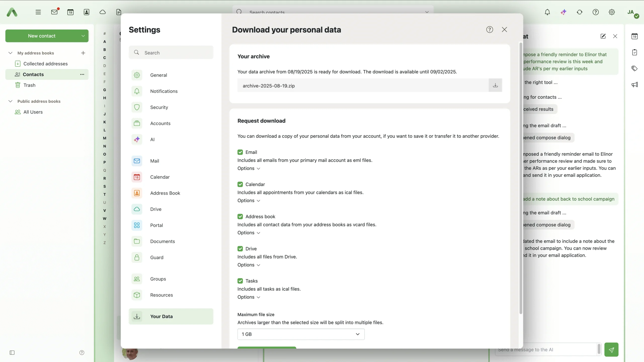Disable the Tasks checkbox
644x362 pixels.
(240, 281)
